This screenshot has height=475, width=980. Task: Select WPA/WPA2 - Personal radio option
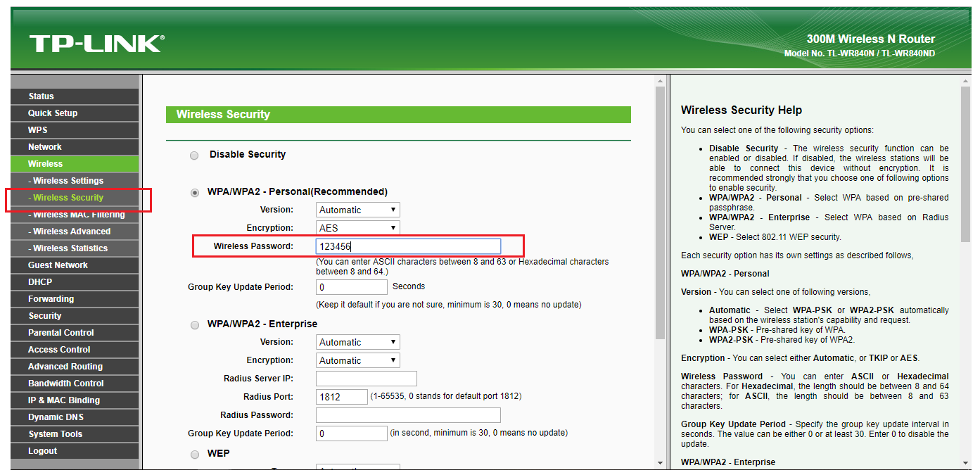(x=195, y=193)
